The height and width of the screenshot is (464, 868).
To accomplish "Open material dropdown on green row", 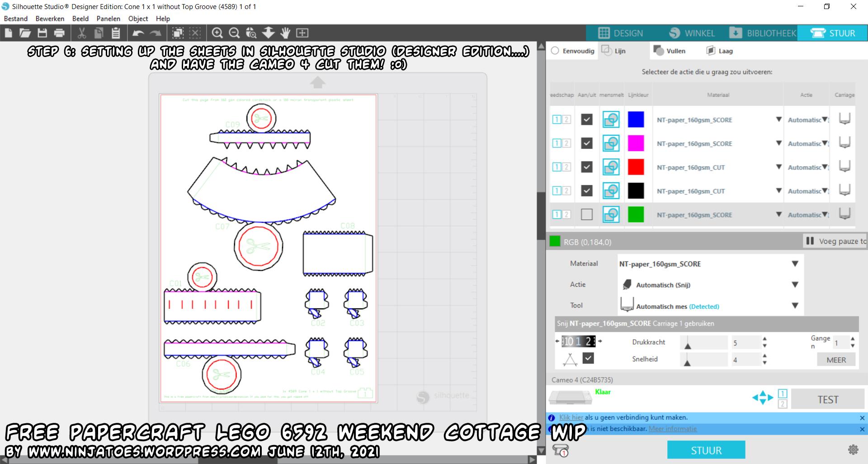I will 778,214.
